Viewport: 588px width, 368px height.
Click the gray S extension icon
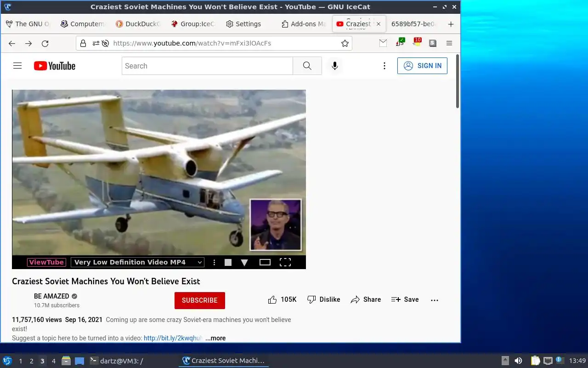[x=433, y=43]
